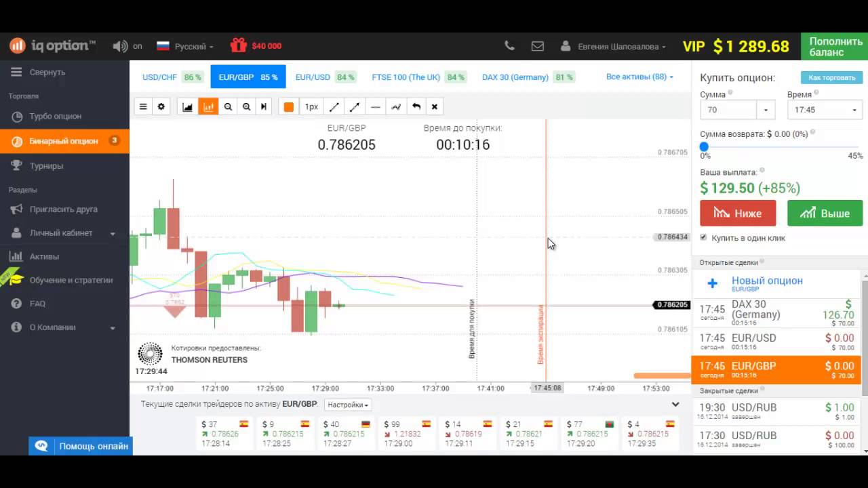Pick the orange drawing color

(x=289, y=106)
